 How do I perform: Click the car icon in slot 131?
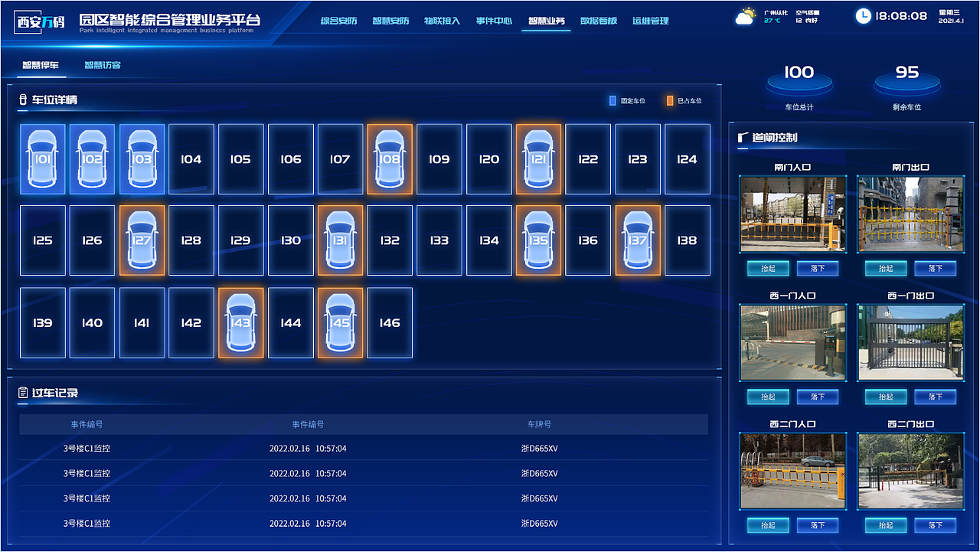[x=340, y=240]
